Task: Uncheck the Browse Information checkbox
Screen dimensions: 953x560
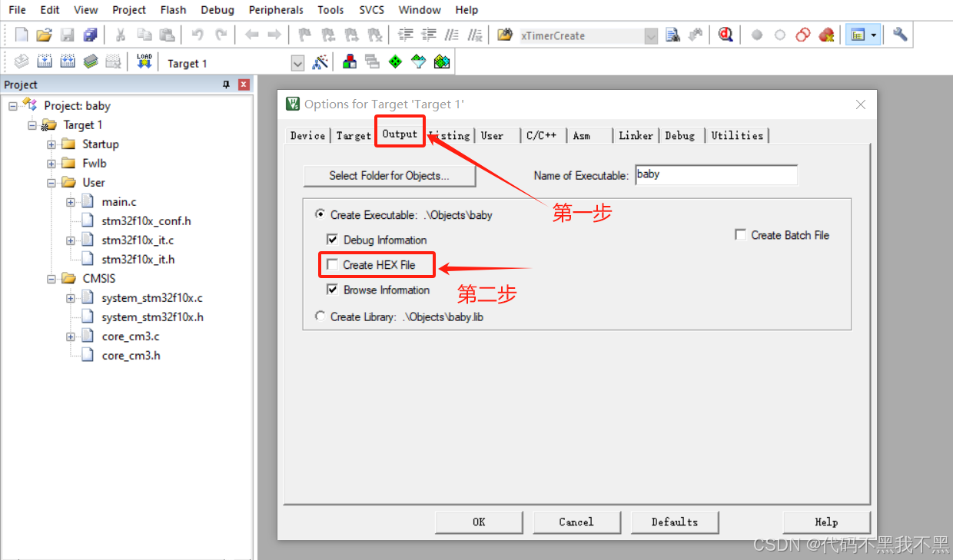Action: [x=332, y=290]
